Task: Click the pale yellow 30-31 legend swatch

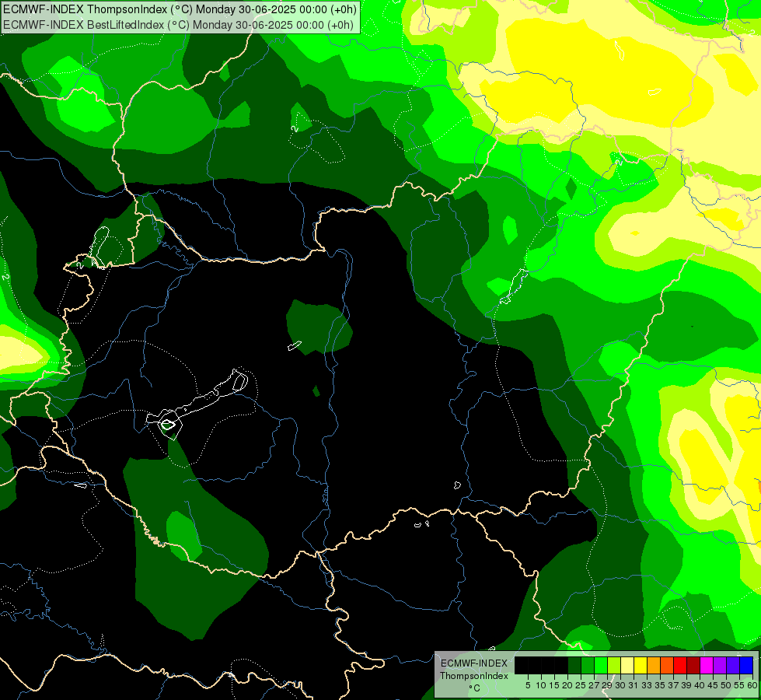Action: [x=627, y=665]
